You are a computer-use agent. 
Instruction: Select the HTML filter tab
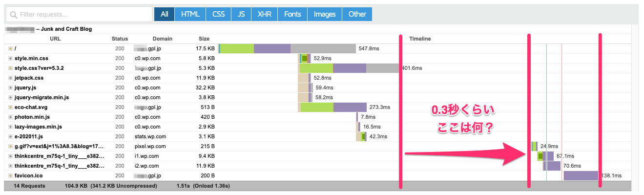(190, 14)
